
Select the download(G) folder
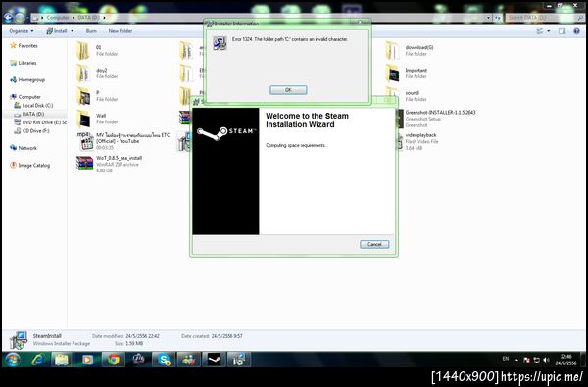click(410, 51)
